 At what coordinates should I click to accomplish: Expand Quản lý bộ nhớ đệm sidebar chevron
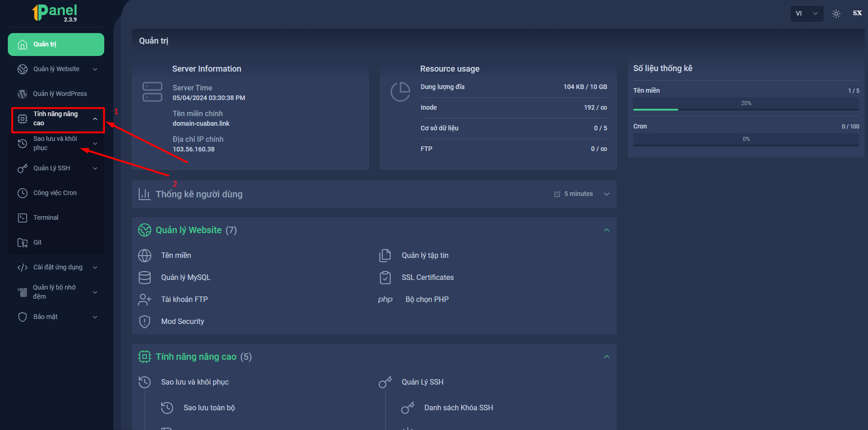pos(95,292)
